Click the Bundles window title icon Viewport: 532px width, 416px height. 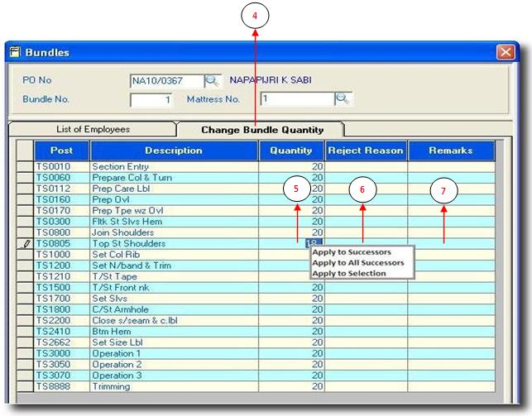click(x=15, y=52)
